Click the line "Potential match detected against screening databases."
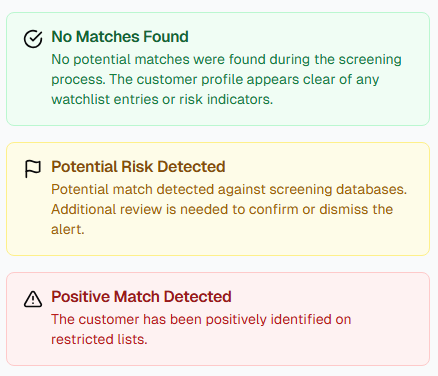Image resolution: width=438 pixels, height=376 pixels. (229, 189)
